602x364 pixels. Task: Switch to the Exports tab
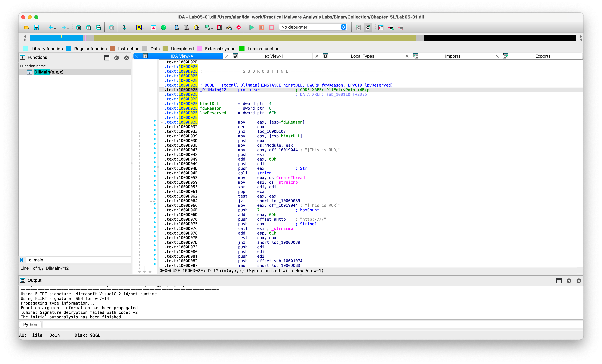(543, 56)
